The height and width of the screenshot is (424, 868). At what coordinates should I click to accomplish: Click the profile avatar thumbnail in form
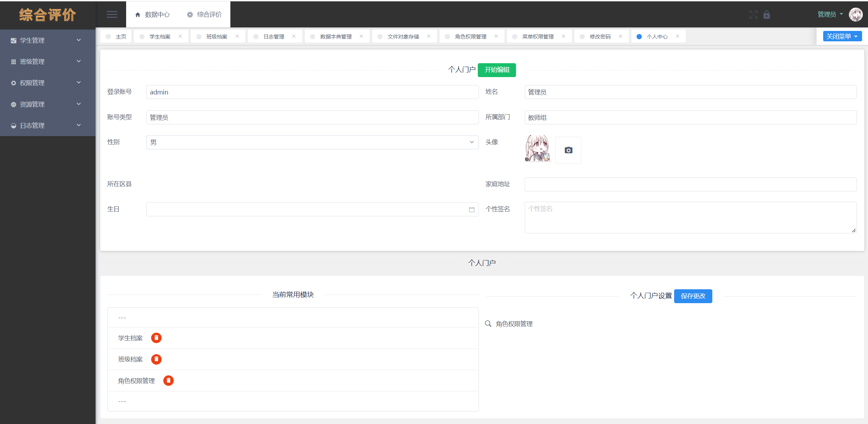pyautogui.click(x=538, y=149)
